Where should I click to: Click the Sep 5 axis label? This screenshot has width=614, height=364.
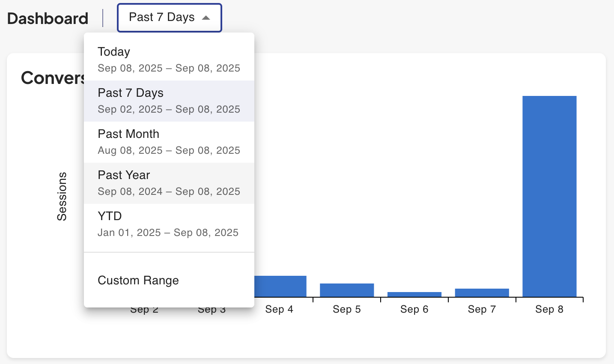[x=347, y=309]
